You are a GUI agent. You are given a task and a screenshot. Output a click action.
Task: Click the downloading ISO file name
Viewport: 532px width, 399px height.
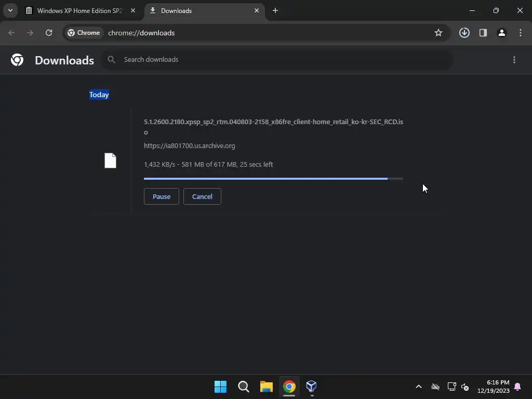(x=273, y=127)
